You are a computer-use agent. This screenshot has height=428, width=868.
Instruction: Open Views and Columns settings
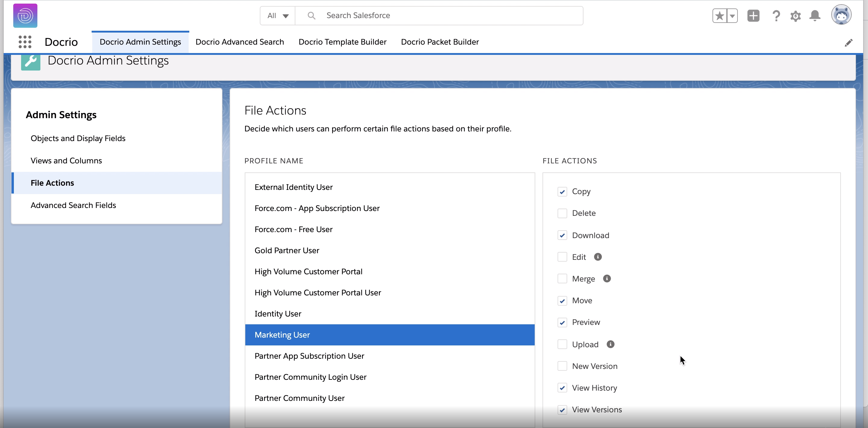coord(66,160)
